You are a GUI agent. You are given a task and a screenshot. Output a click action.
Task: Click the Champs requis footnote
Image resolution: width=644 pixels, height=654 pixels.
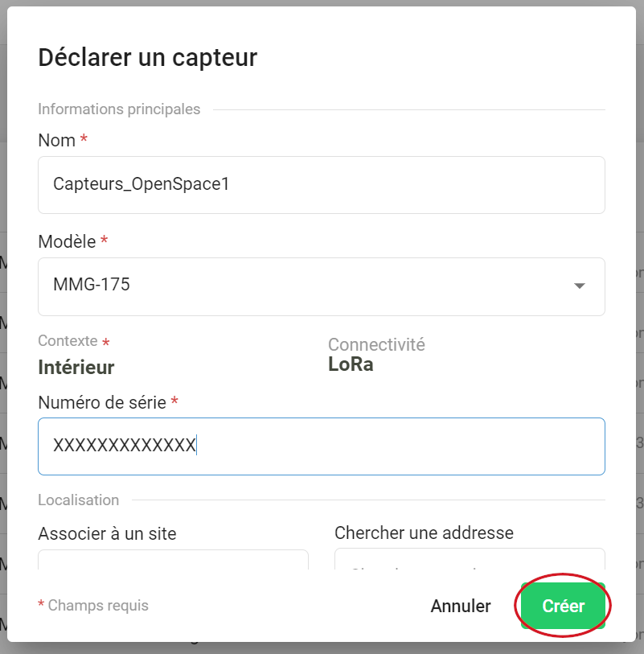(x=98, y=605)
